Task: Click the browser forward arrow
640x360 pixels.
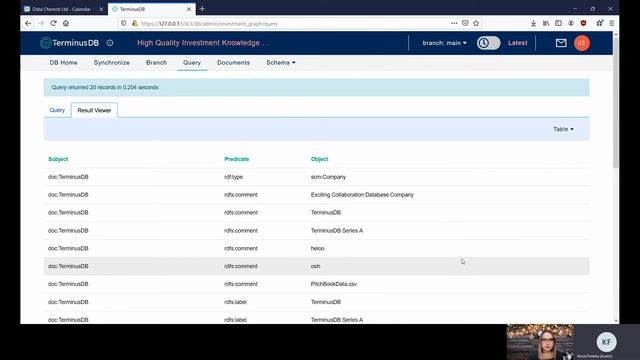Action: point(41,23)
